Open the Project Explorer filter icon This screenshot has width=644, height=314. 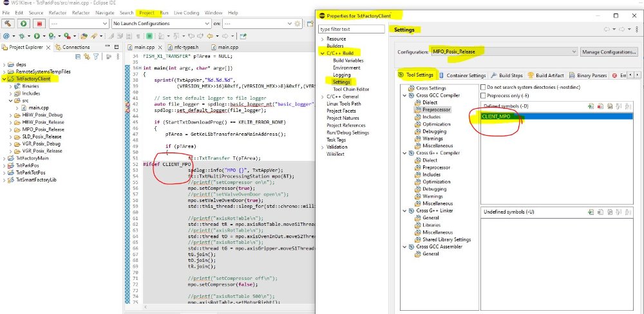96,57
